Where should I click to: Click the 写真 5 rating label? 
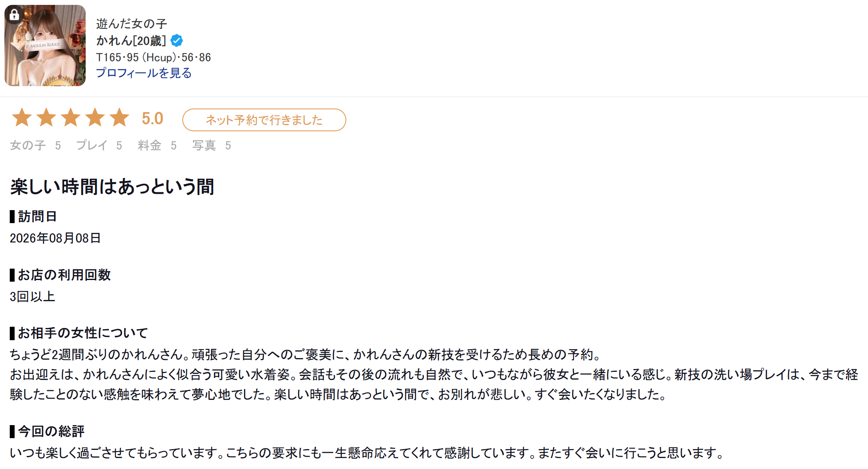pyautogui.click(x=212, y=145)
